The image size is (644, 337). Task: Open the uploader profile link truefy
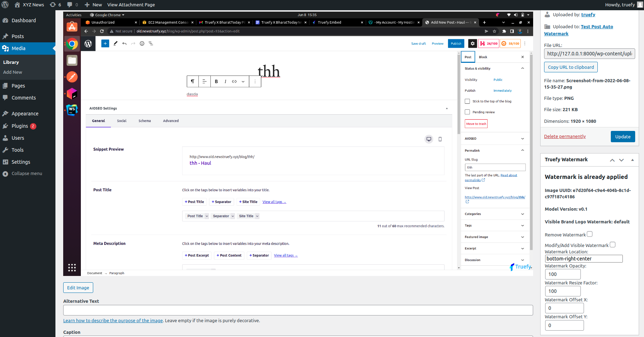(x=588, y=15)
